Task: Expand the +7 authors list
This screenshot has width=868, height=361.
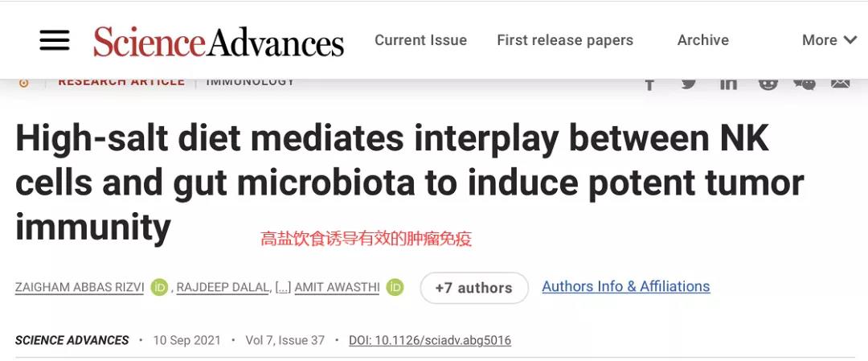Action: click(474, 288)
